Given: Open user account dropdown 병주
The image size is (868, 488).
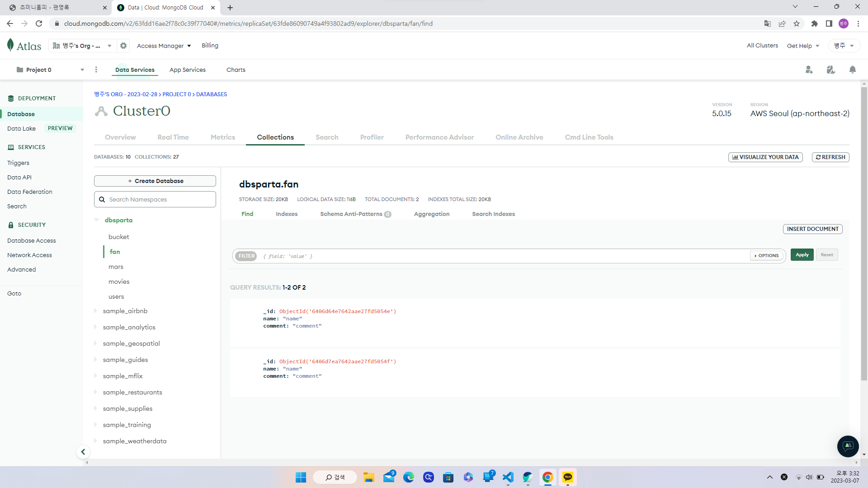Looking at the screenshot, I should tap(844, 46).
